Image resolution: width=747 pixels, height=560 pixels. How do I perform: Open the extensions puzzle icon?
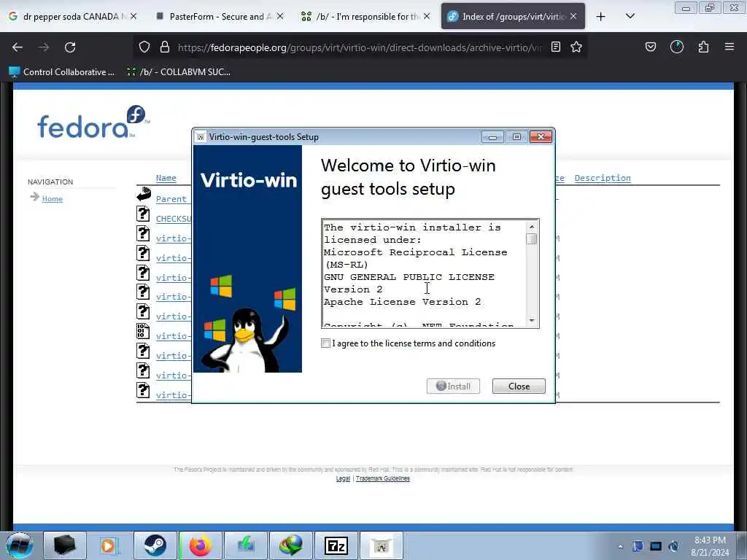click(703, 47)
